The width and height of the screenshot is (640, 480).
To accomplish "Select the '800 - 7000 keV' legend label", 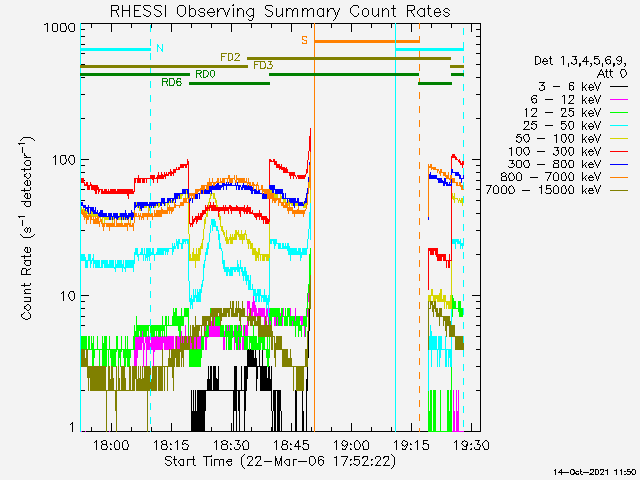I will tap(551, 177).
